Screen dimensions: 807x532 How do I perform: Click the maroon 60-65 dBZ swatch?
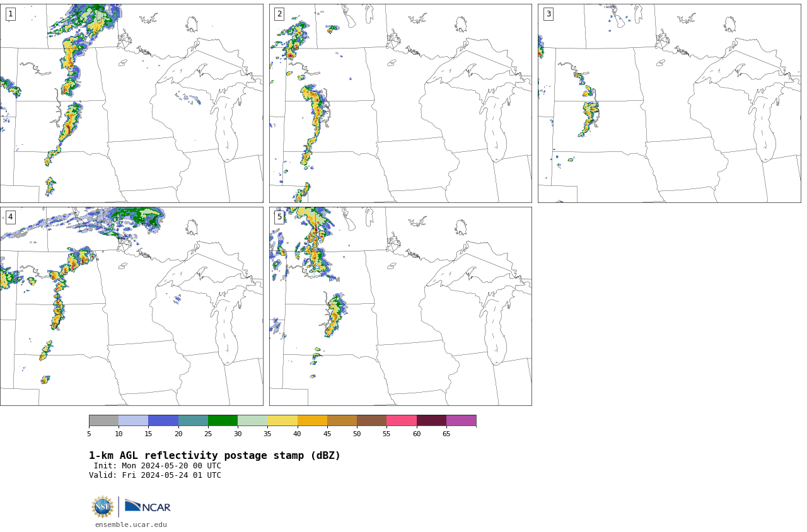point(431,420)
